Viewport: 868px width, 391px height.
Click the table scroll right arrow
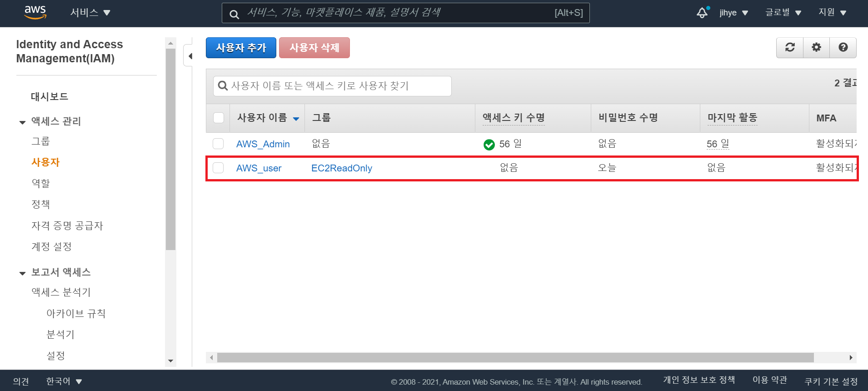851,358
